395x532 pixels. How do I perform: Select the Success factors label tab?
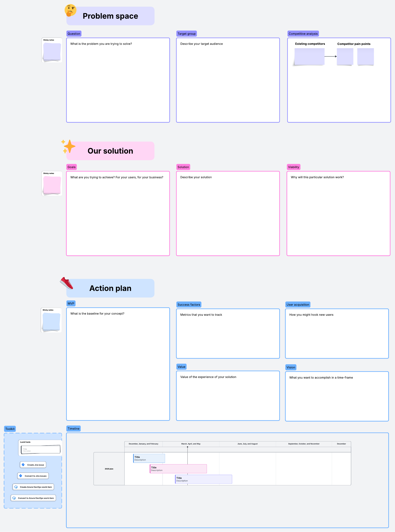click(x=189, y=305)
